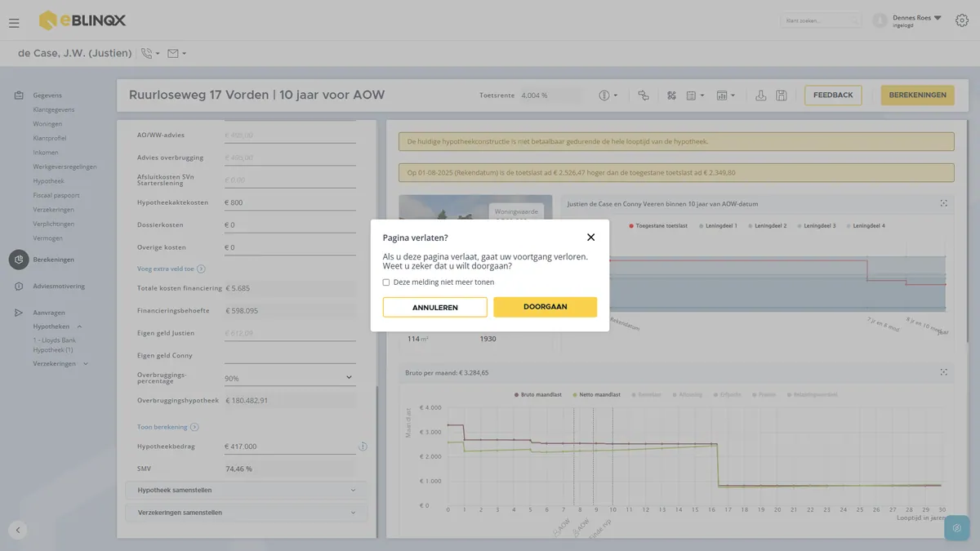Click the floating gear button bottom-right
The width and height of the screenshot is (980, 551).
(x=956, y=528)
